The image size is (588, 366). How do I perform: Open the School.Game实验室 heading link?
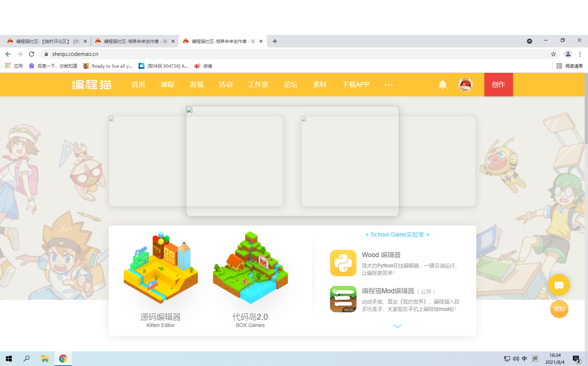click(x=397, y=235)
